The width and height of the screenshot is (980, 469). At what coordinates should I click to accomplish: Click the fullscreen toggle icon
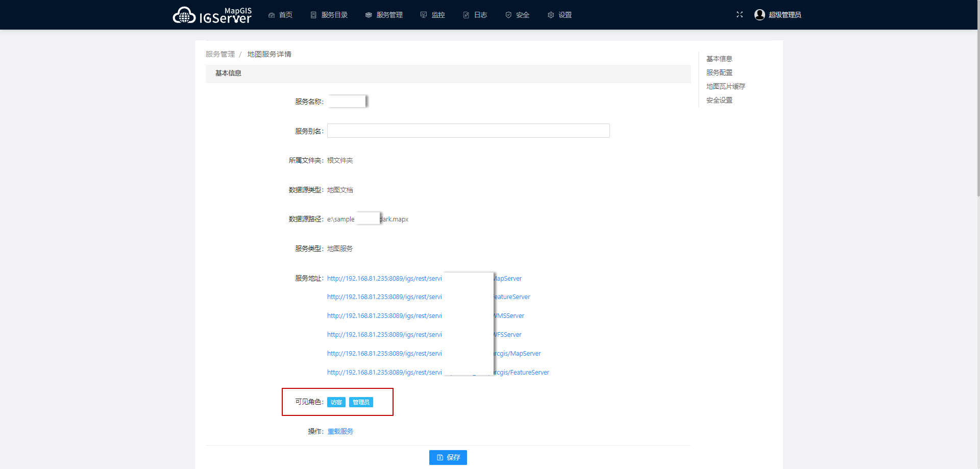(x=739, y=15)
